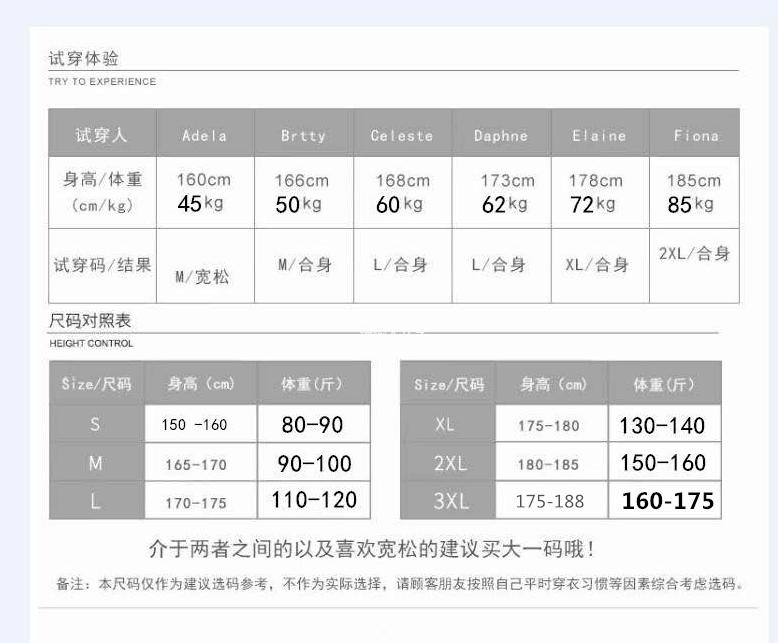778x643 pixels.
Task: Click the 168cm 60kg cell
Action: 402,193
